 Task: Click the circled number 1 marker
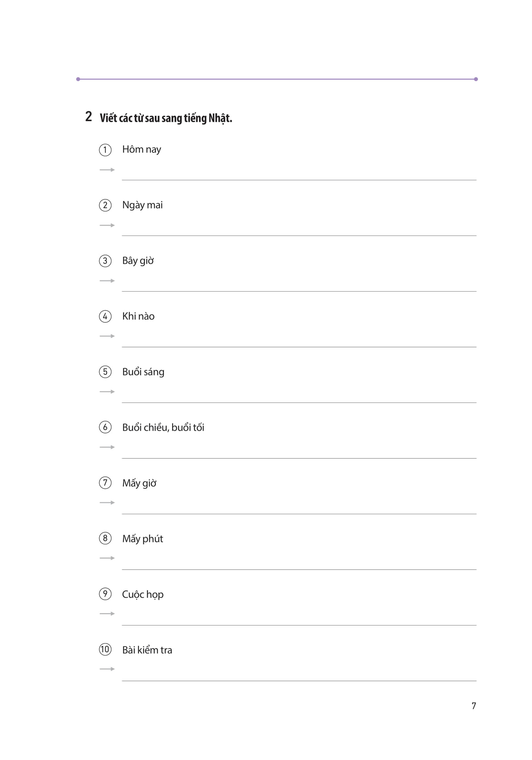tap(105, 150)
